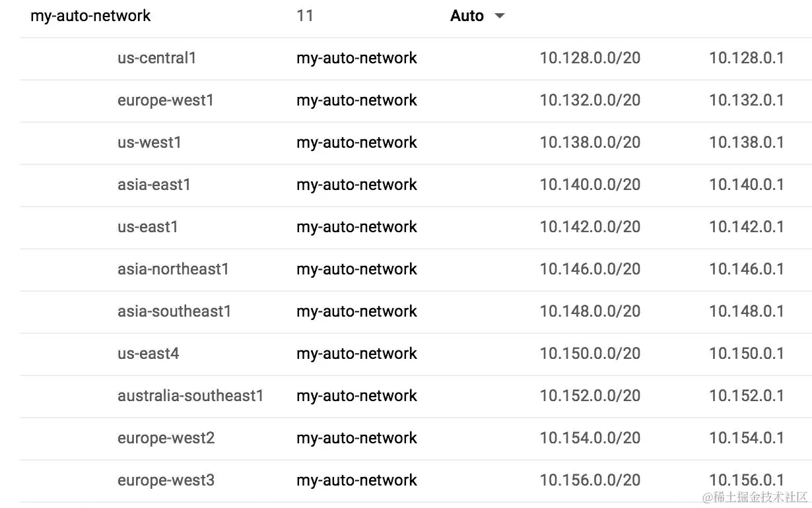Select the europe-west3 region row
Screen dimensions: 812x508
point(416,481)
